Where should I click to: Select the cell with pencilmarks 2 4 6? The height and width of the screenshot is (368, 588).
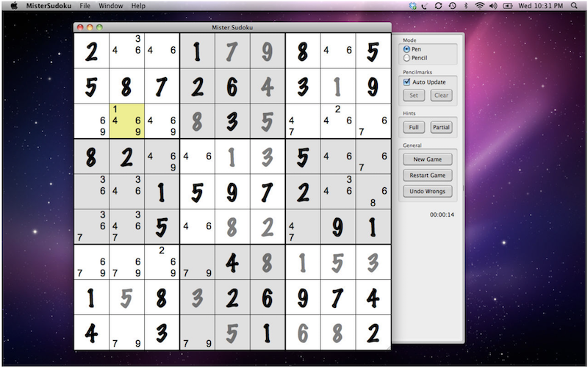(338, 121)
